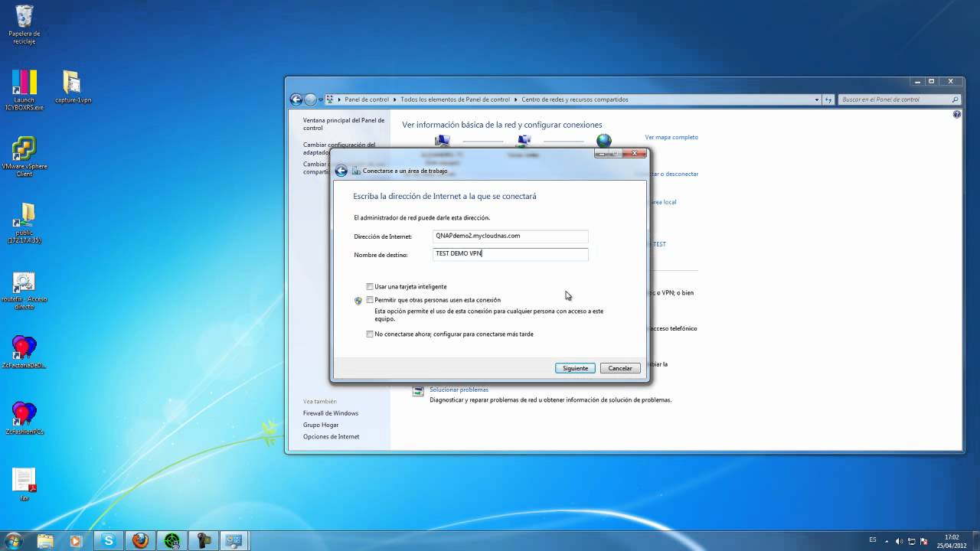Click the wizard back arrow in dialog
This screenshot has height=551, width=980.
point(341,171)
